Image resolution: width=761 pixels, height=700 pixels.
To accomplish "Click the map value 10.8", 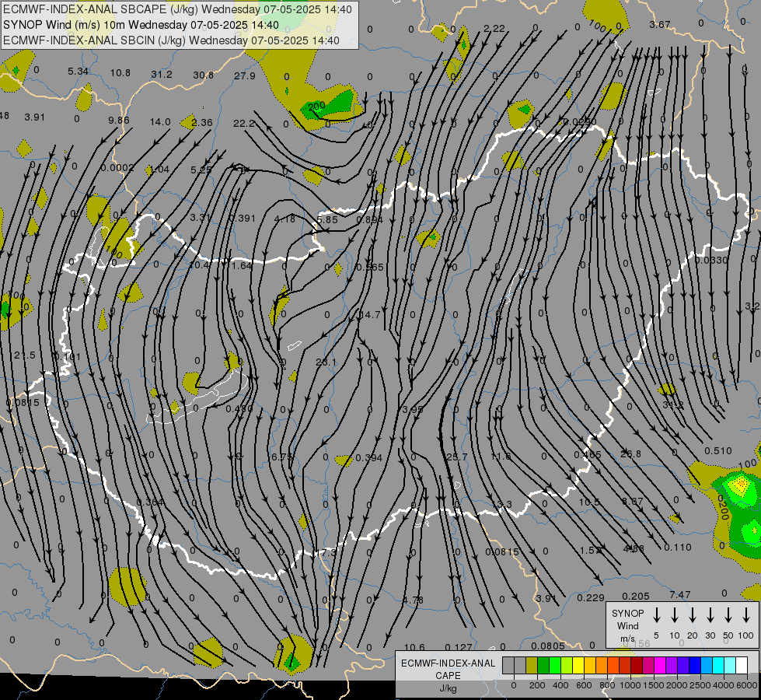I will click(120, 73).
